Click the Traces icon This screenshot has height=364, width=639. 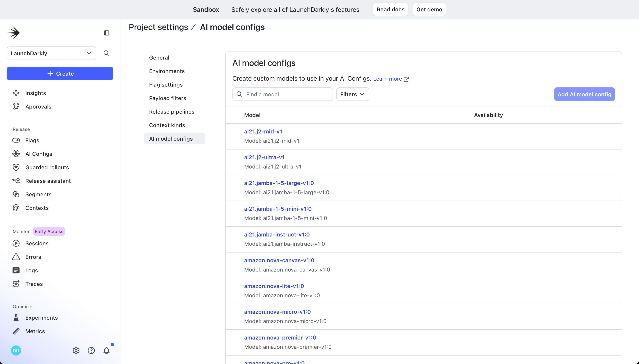point(16,284)
